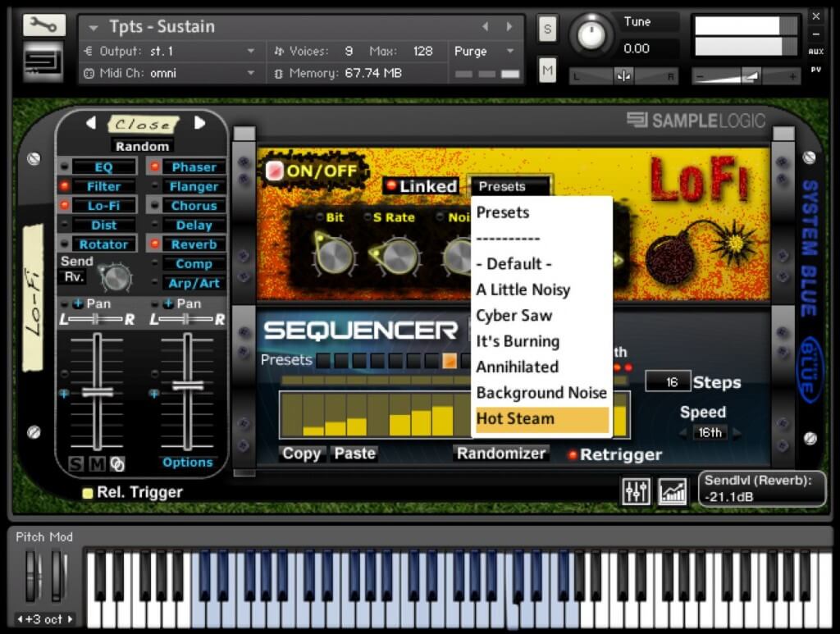Shift keyboard octave down arrow
The height and width of the screenshot is (634, 840).
coord(20,619)
